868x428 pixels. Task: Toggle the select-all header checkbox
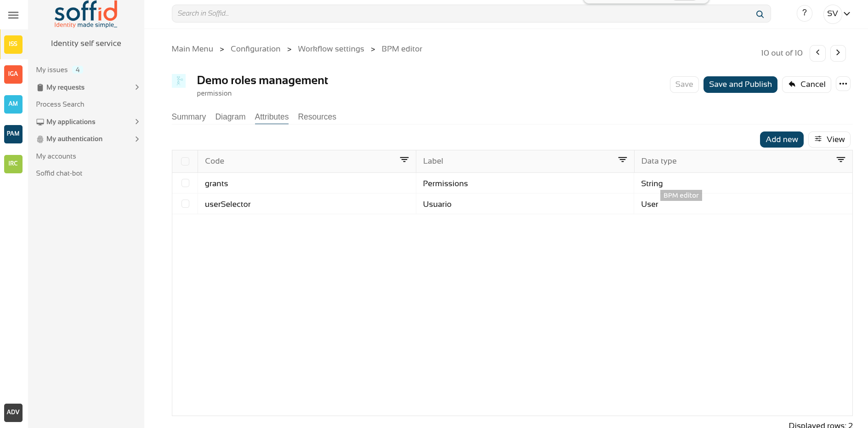click(185, 161)
